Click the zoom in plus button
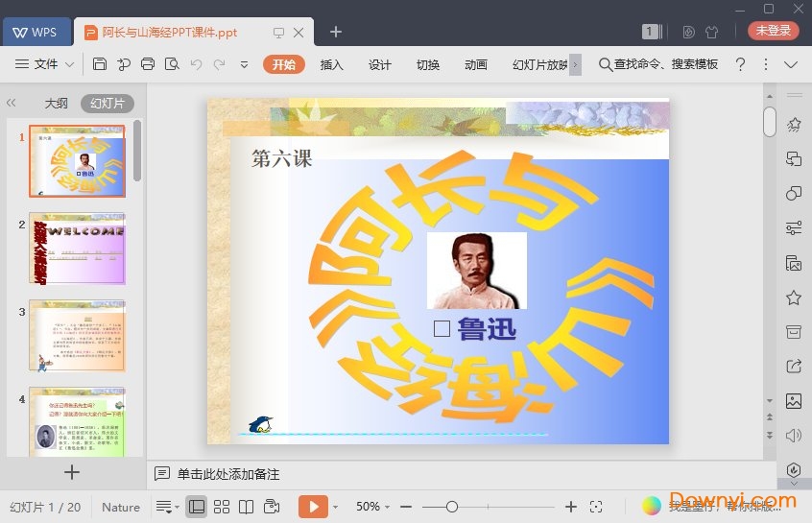This screenshot has width=812, height=523. point(571,507)
